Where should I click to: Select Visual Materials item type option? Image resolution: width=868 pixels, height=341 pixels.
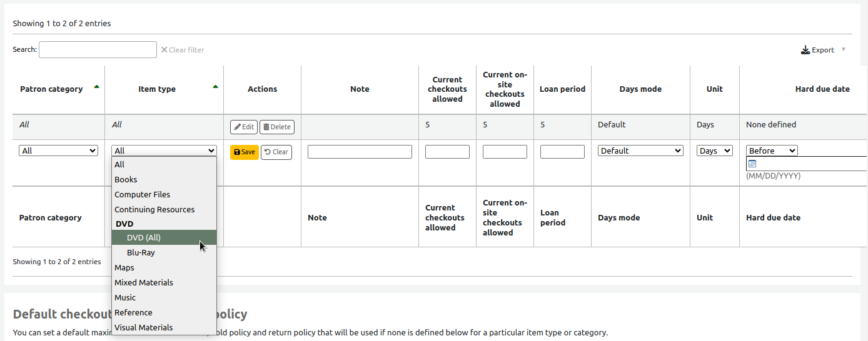[x=144, y=328]
